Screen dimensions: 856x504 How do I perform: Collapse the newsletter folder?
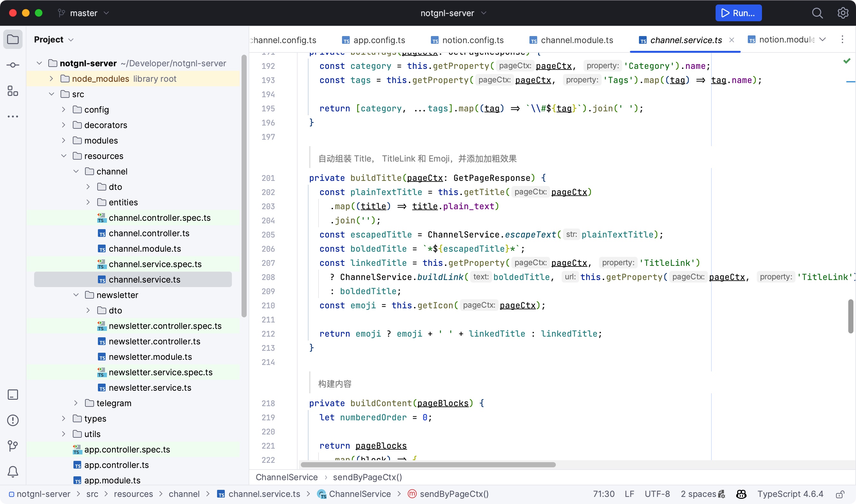click(x=76, y=295)
